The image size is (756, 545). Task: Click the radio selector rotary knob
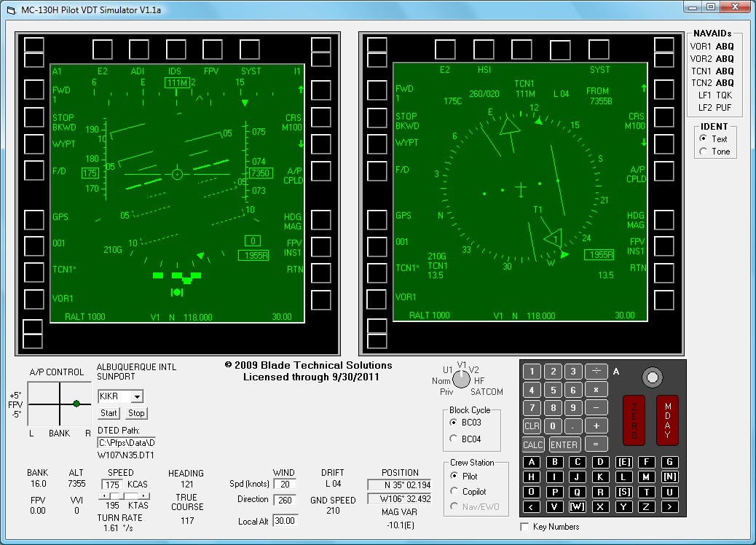[461, 379]
